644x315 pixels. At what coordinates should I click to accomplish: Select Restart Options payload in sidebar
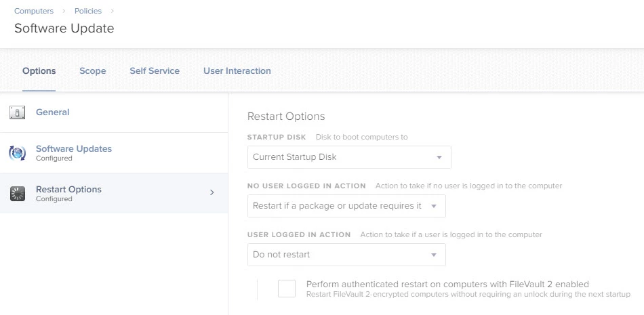114,193
